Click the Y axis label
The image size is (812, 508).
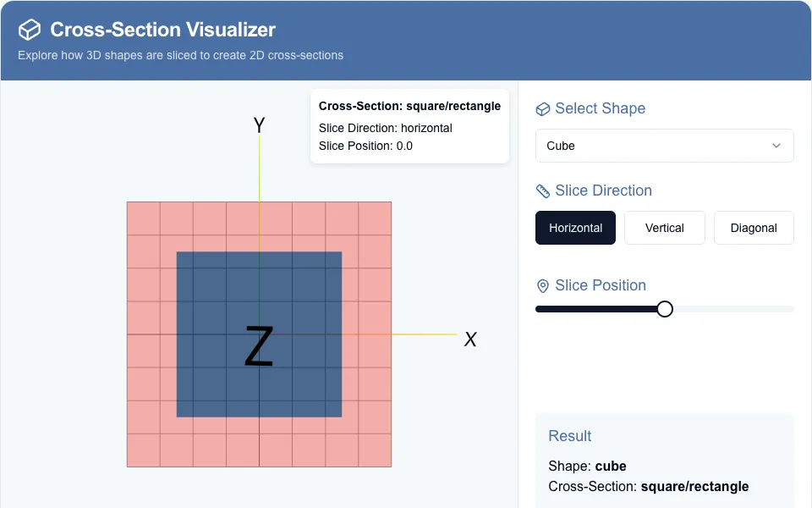point(259,125)
